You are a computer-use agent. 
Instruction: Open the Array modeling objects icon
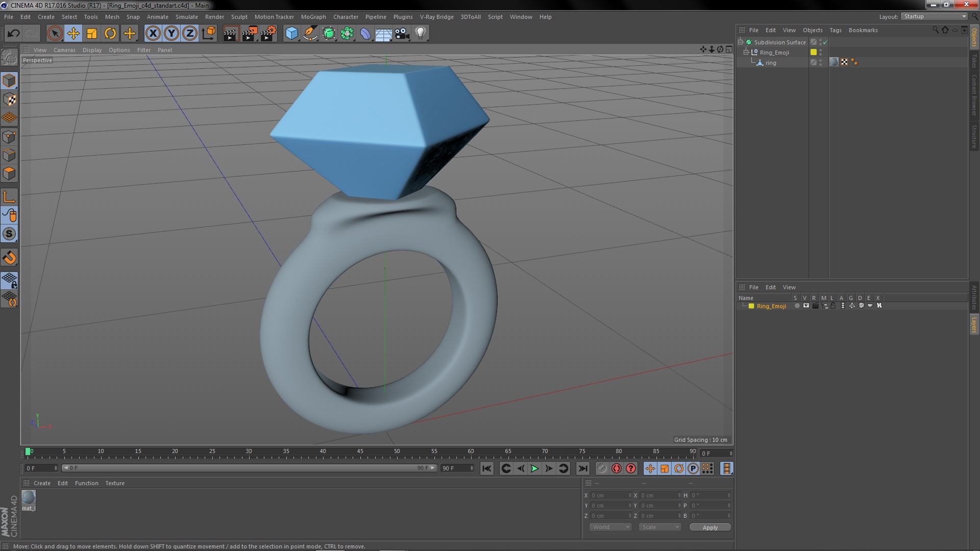(347, 34)
